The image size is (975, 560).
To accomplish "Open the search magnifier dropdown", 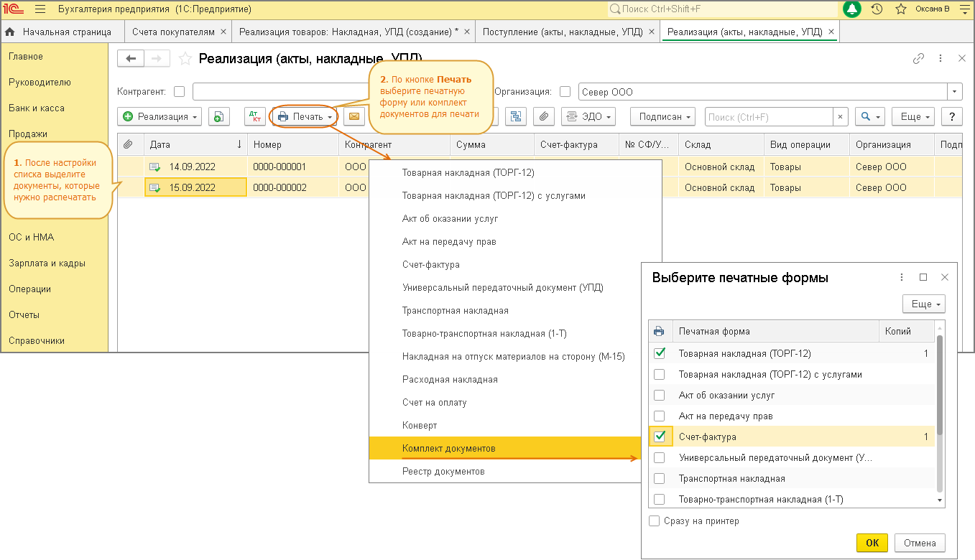I will point(869,116).
